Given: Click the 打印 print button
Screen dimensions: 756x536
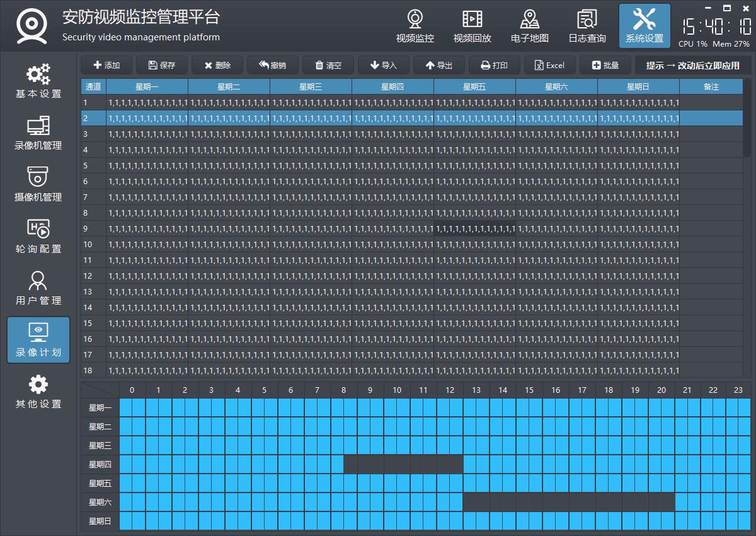Looking at the screenshot, I should (x=494, y=66).
